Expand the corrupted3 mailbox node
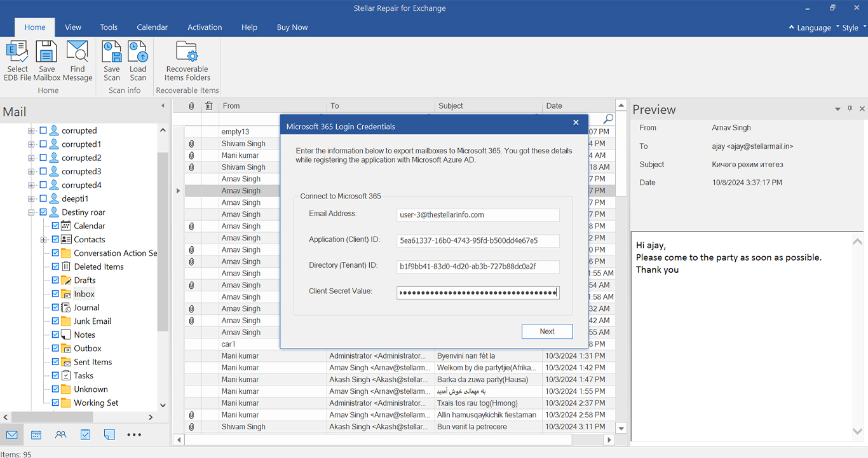 pyautogui.click(x=31, y=172)
